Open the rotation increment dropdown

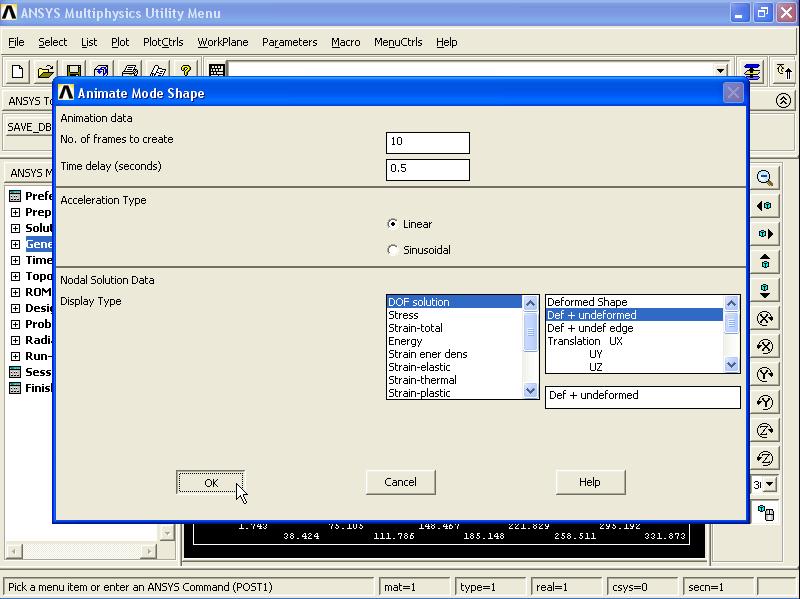point(769,484)
